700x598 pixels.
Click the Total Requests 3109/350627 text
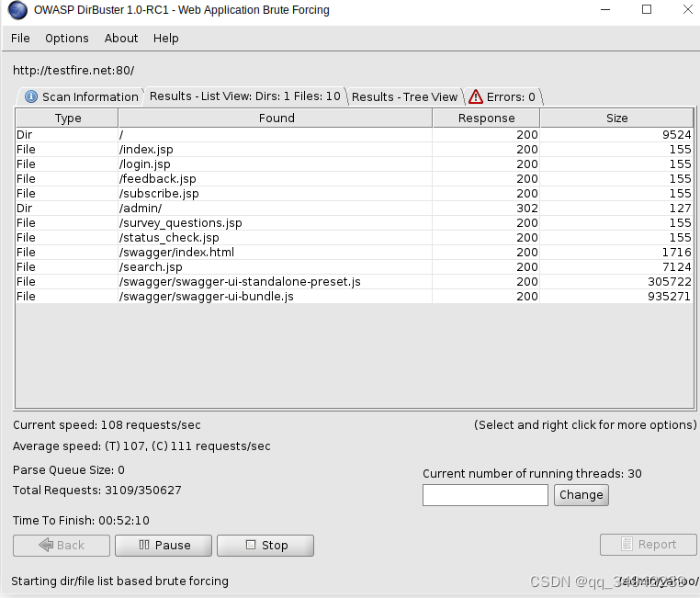click(x=96, y=491)
